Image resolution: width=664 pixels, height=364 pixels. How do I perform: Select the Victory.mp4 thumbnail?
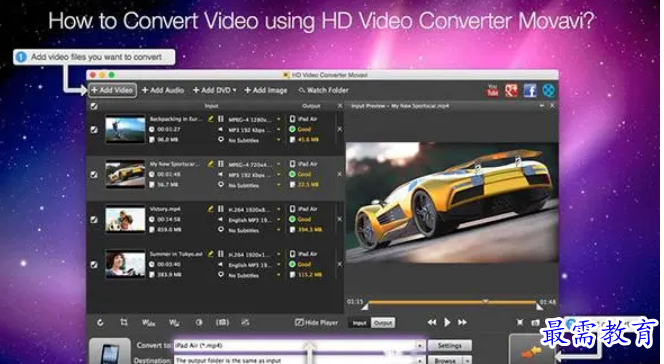point(125,219)
